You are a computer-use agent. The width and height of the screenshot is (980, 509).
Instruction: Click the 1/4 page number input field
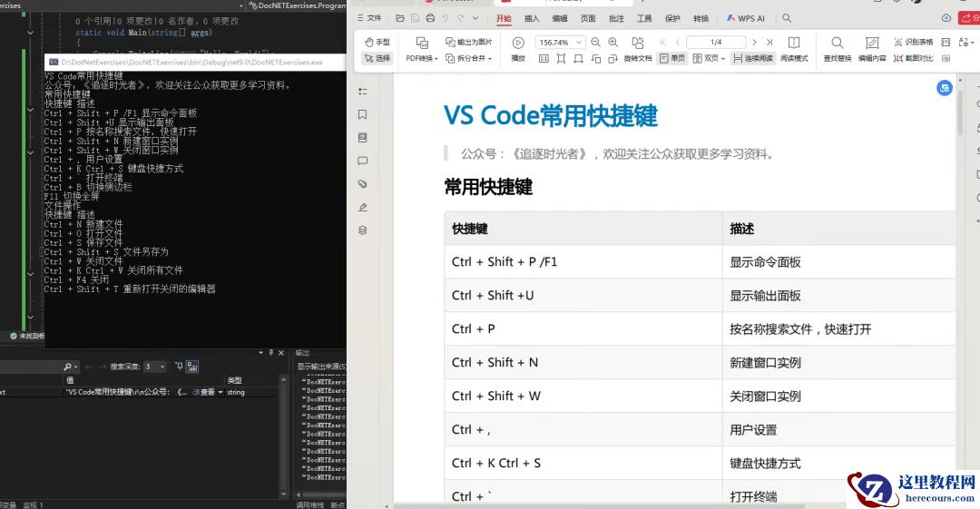click(x=716, y=43)
